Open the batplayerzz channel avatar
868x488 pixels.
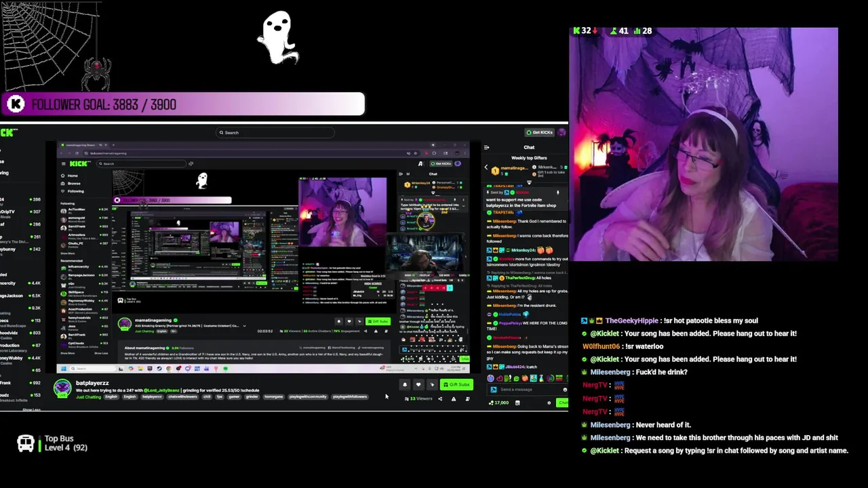click(x=62, y=388)
